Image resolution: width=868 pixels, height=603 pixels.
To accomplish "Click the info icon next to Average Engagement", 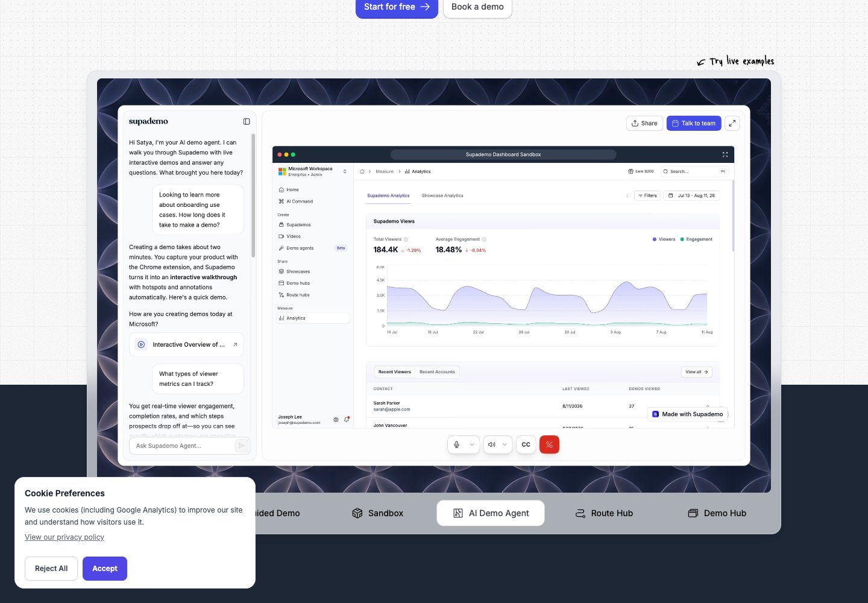I will tap(484, 239).
